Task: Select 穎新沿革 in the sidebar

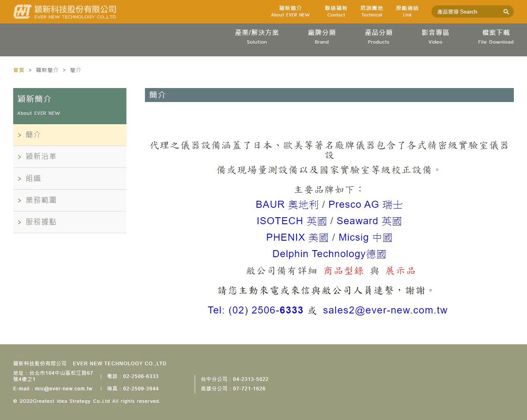Action: coord(70,157)
